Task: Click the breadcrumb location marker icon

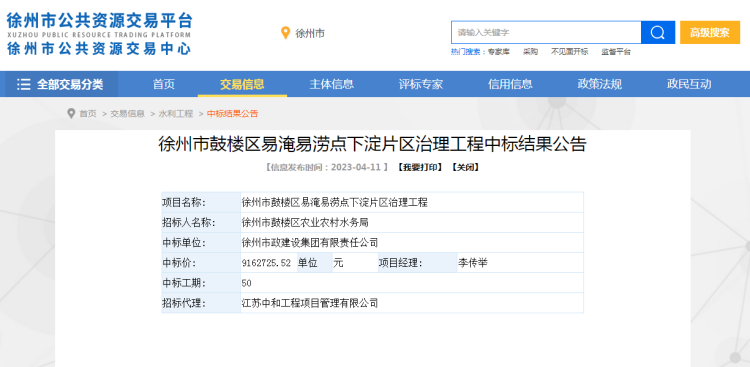Action: click(x=71, y=113)
